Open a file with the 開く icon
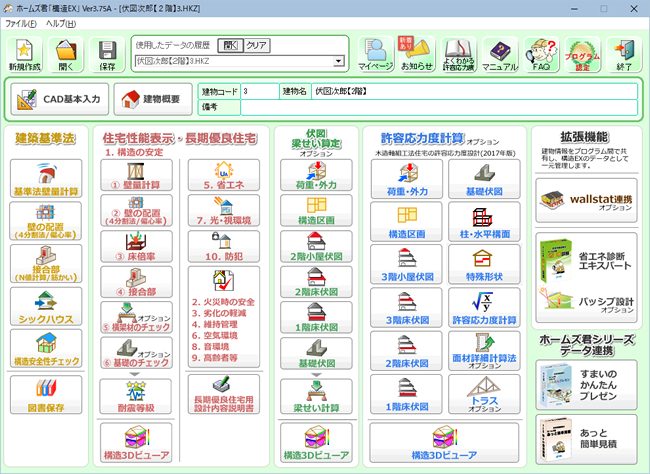 click(65, 54)
